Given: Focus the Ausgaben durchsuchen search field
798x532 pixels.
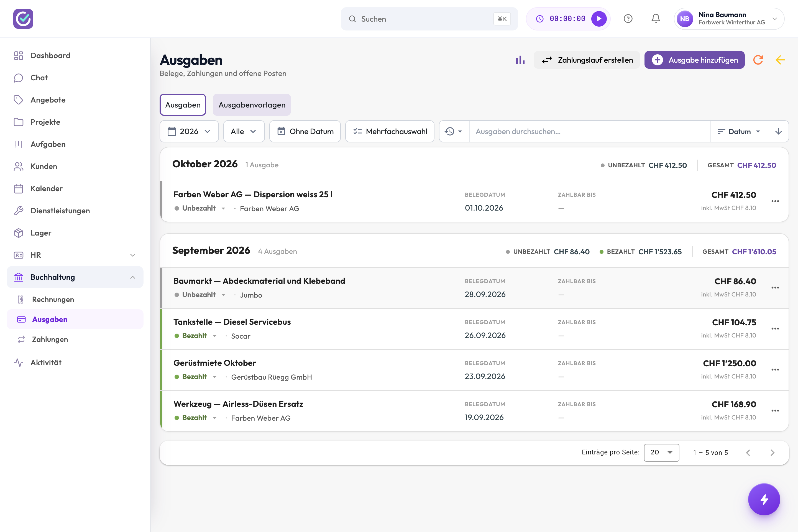Looking at the screenshot, I should click(590, 131).
